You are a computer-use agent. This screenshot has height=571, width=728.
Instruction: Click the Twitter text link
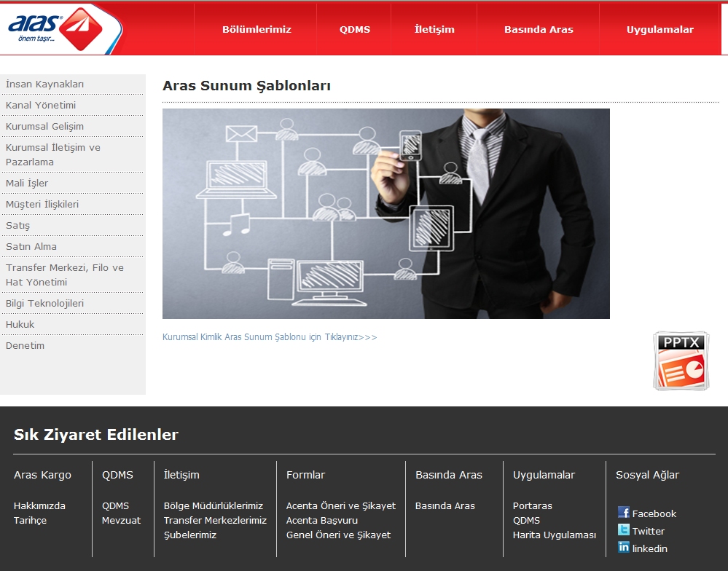point(648,531)
